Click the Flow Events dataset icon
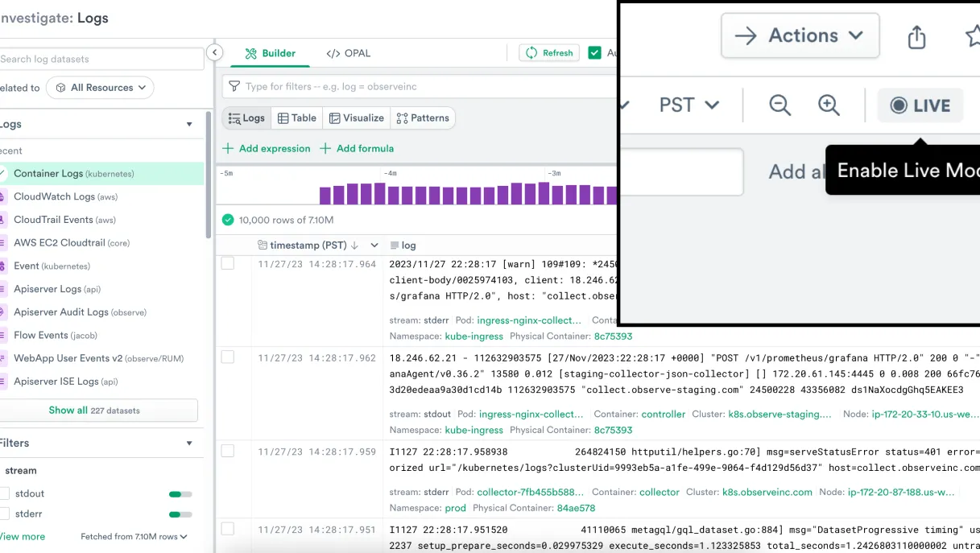This screenshot has width=980, height=553. pyautogui.click(x=2, y=335)
